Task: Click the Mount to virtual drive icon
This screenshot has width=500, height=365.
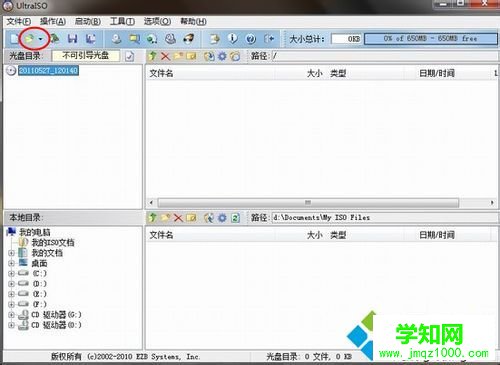Action: pos(170,39)
